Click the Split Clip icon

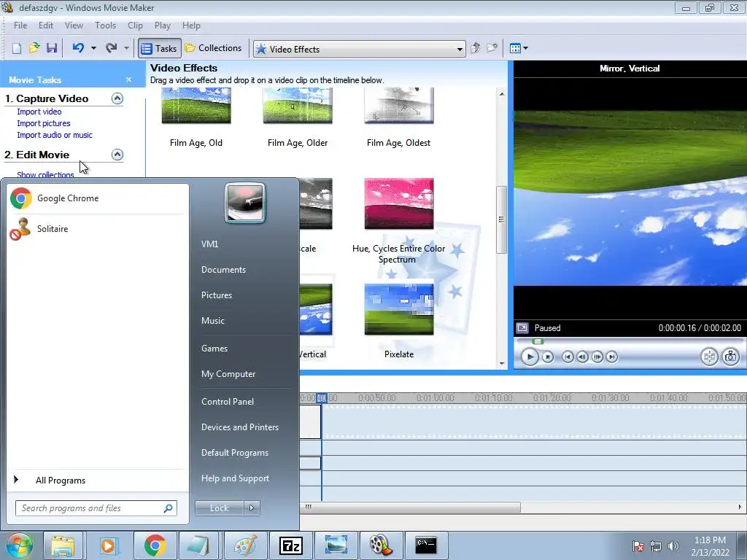pyautogui.click(x=709, y=357)
